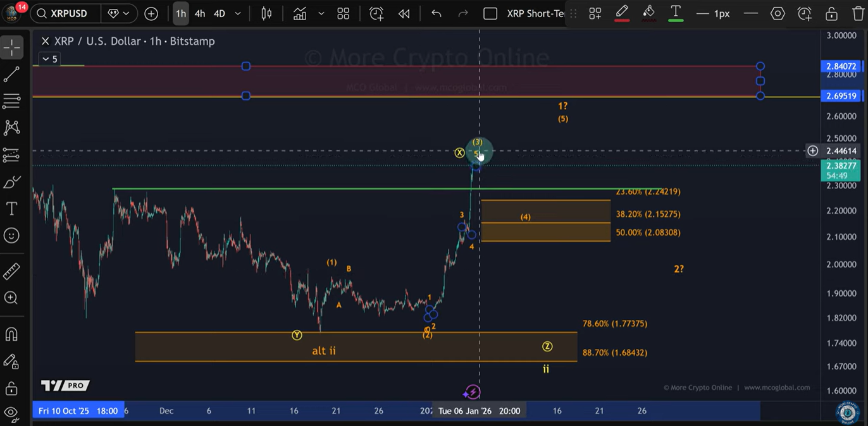The image size is (868, 426).
Task: Create a new alert with the clock icon
Action: tap(376, 13)
